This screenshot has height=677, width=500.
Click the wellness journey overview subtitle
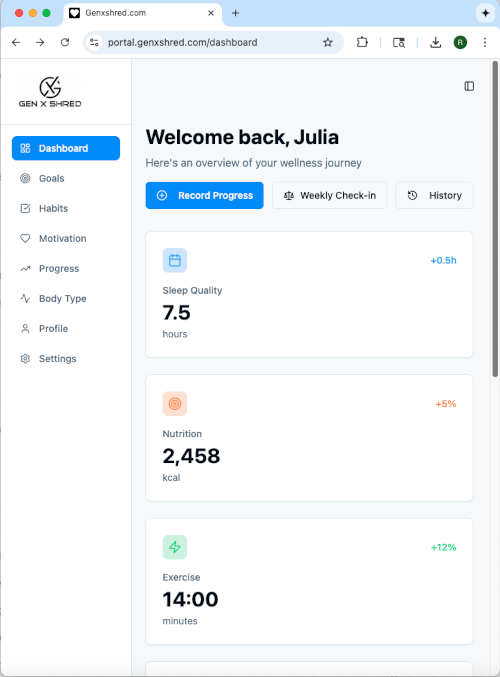pyautogui.click(x=253, y=163)
